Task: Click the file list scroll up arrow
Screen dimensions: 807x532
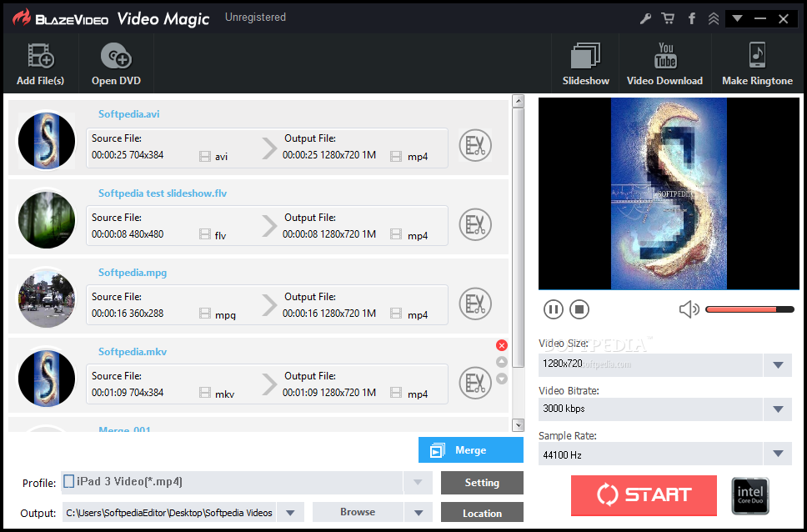Action: 519,101
